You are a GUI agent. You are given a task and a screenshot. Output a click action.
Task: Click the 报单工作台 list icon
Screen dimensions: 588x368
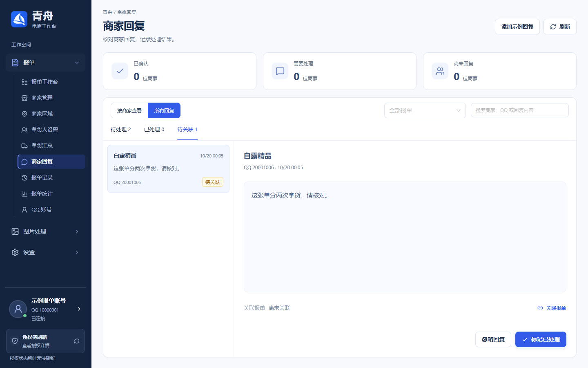pyautogui.click(x=24, y=82)
